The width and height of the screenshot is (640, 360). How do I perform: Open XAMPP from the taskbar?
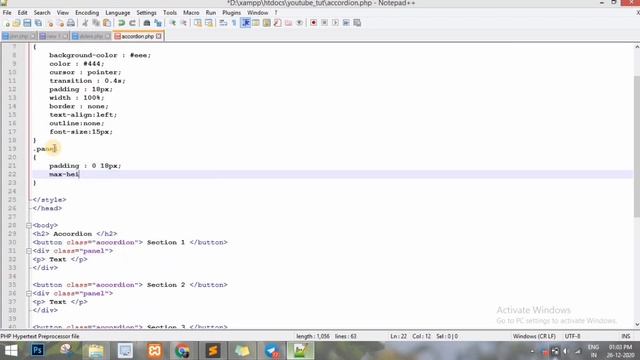(155, 351)
